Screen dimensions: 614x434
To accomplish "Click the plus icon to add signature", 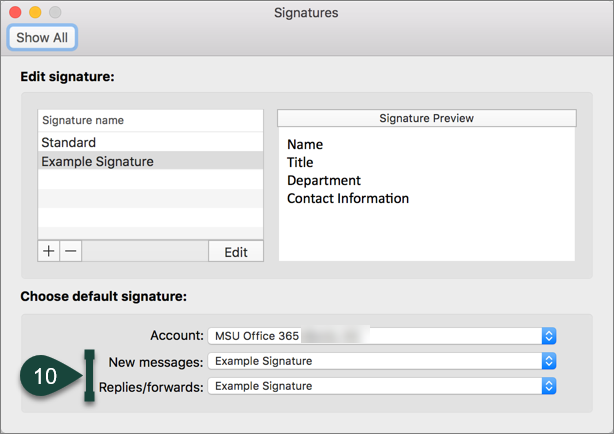I will point(49,252).
